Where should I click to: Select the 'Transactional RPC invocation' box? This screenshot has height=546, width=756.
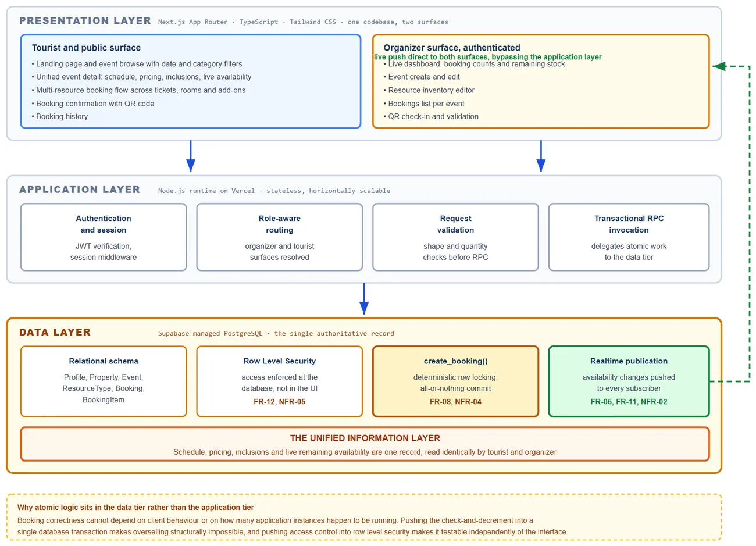click(629, 237)
